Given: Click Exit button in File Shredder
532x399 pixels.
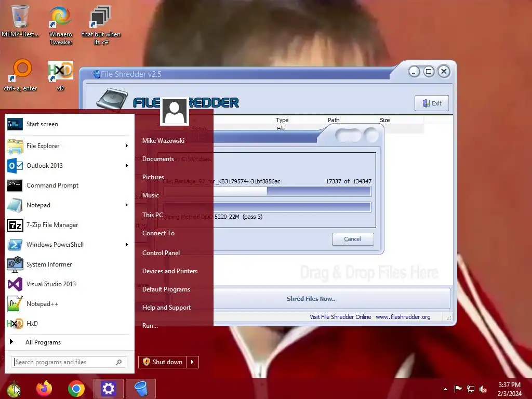Looking at the screenshot, I should click(x=432, y=103).
